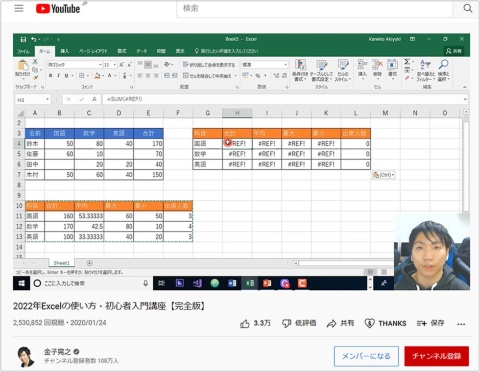Image resolution: width=480 pixels, height=372 pixels.
Task: Click the Cell Styles icon
Action: pos(343,65)
